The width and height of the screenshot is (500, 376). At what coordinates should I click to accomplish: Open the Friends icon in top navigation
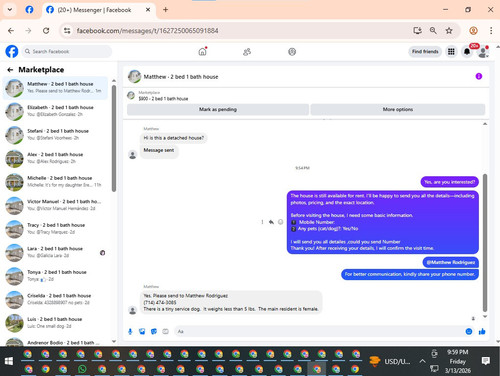point(247,52)
